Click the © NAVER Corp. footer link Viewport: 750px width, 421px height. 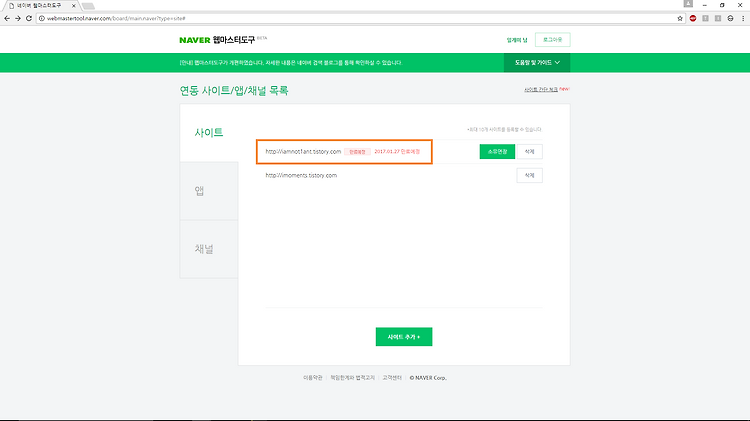coord(428,378)
